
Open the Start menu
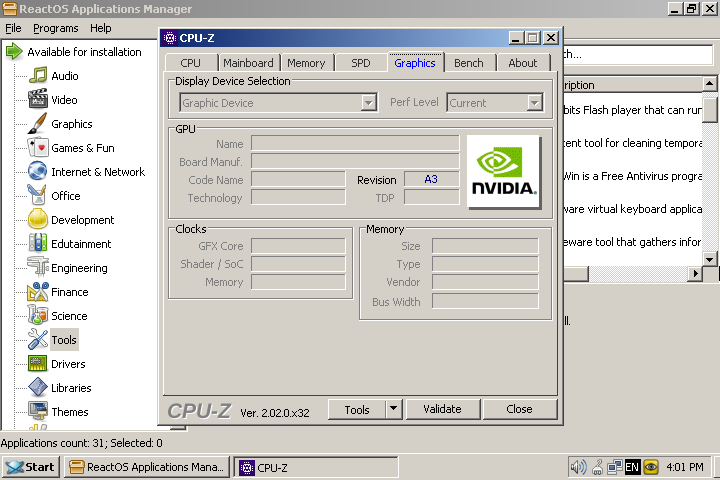point(31,467)
